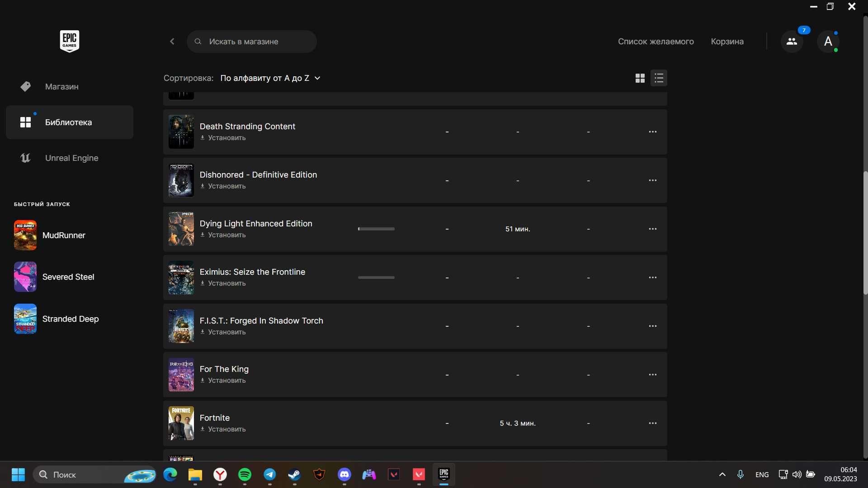Click Unreal Engine sidebar icon

point(24,158)
